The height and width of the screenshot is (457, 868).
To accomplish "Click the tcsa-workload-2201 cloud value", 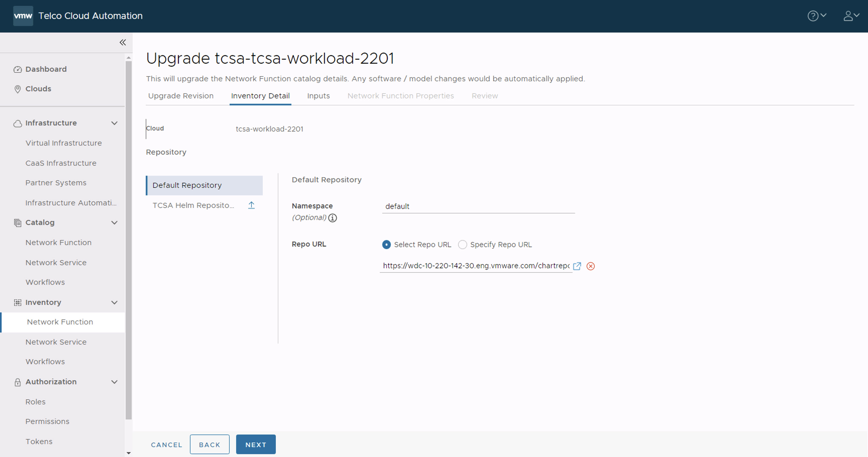I will tap(269, 129).
